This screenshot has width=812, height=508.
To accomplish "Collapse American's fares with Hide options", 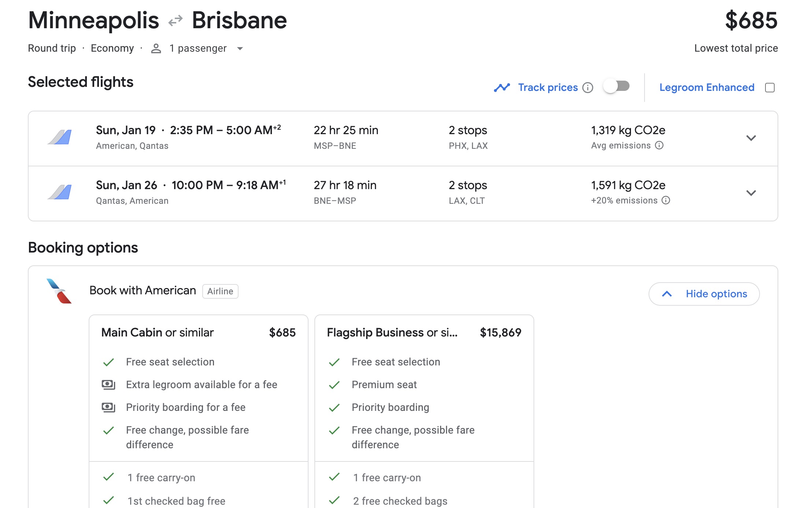I will pos(704,294).
